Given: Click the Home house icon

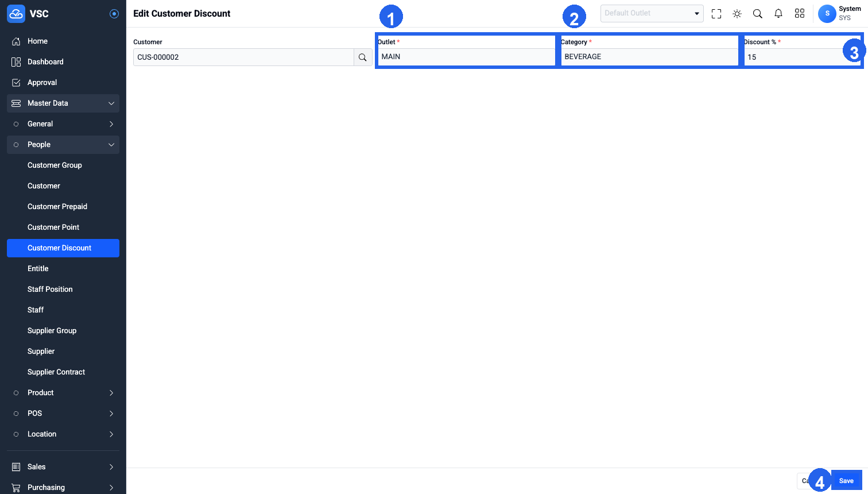Looking at the screenshot, I should pyautogui.click(x=16, y=41).
